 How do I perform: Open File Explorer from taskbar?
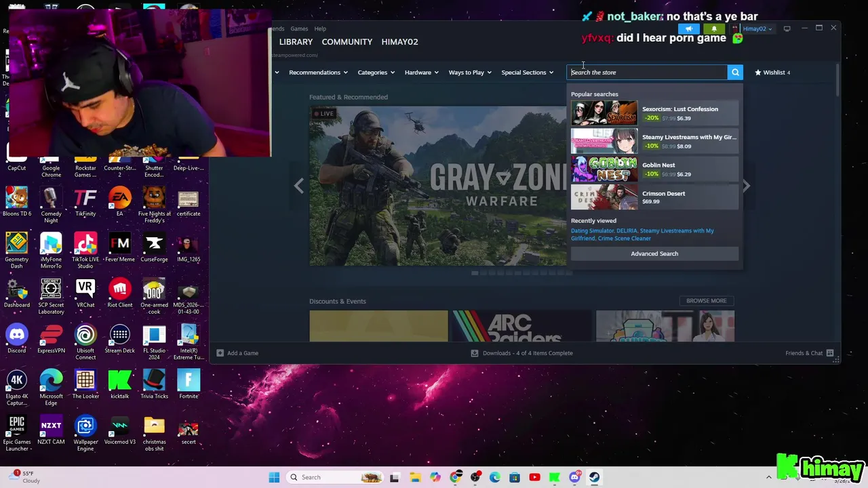[x=415, y=477]
